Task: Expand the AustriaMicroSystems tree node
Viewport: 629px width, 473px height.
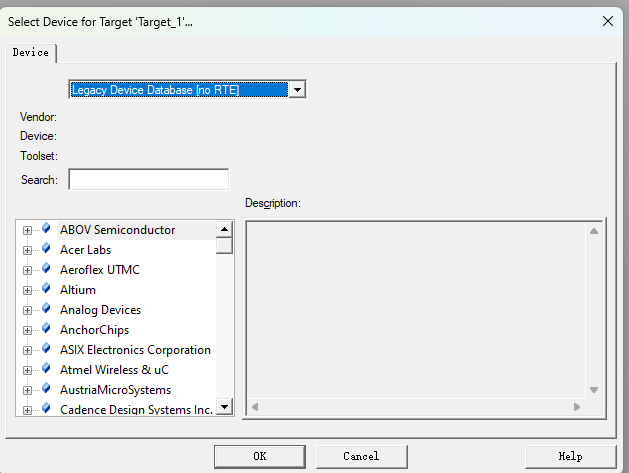Action: coord(27,390)
